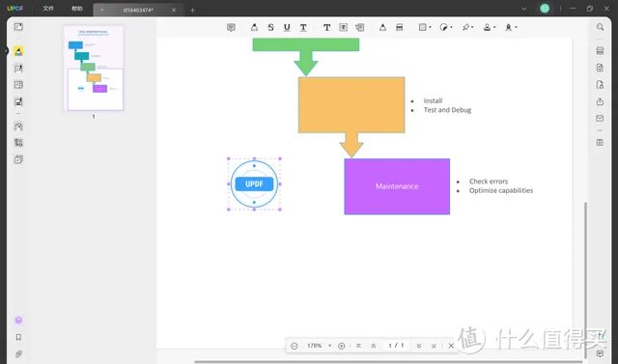
Task: Open Protect PDF lock icon in right sidebar
Action: point(600,85)
